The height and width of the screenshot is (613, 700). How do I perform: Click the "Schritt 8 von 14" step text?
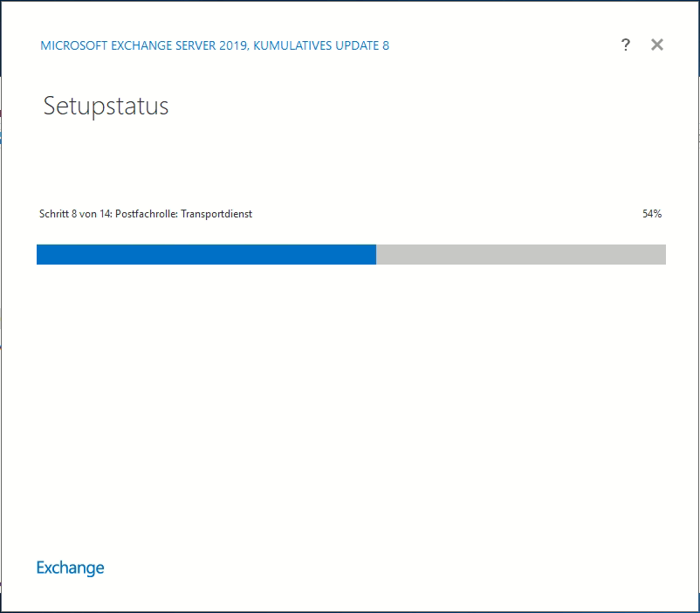pyautogui.click(x=74, y=214)
